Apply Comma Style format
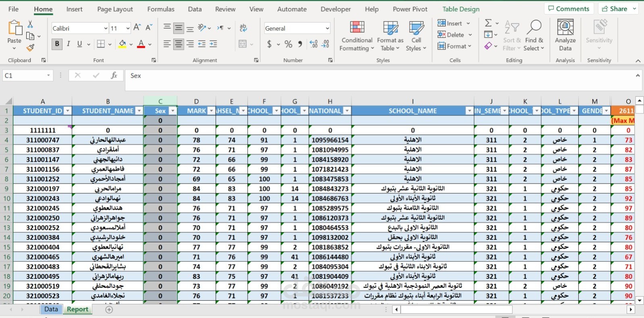Screen dimensions: 644x318 [x=300, y=44]
